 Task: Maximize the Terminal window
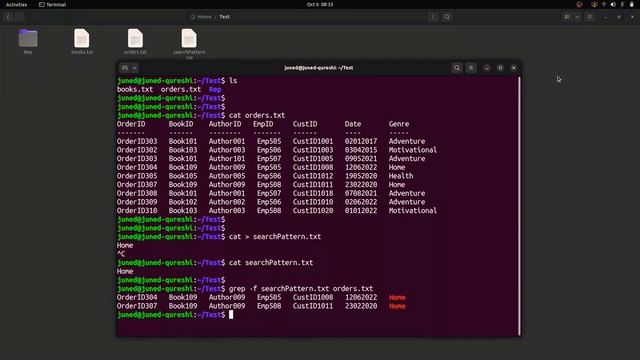[500, 68]
